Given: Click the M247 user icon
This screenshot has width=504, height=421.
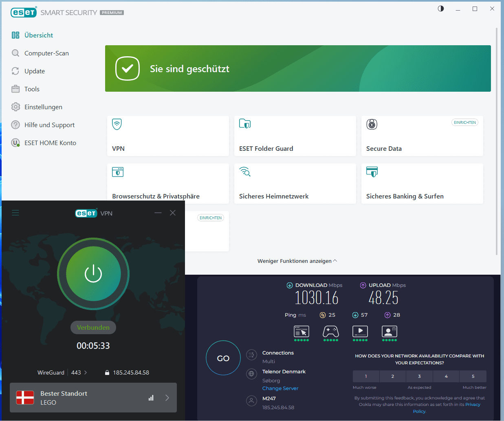Looking at the screenshot, I should pos(252,401).
